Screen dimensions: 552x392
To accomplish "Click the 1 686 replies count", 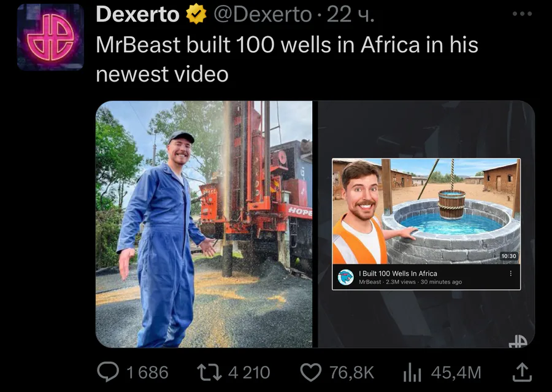I will 147,372.
